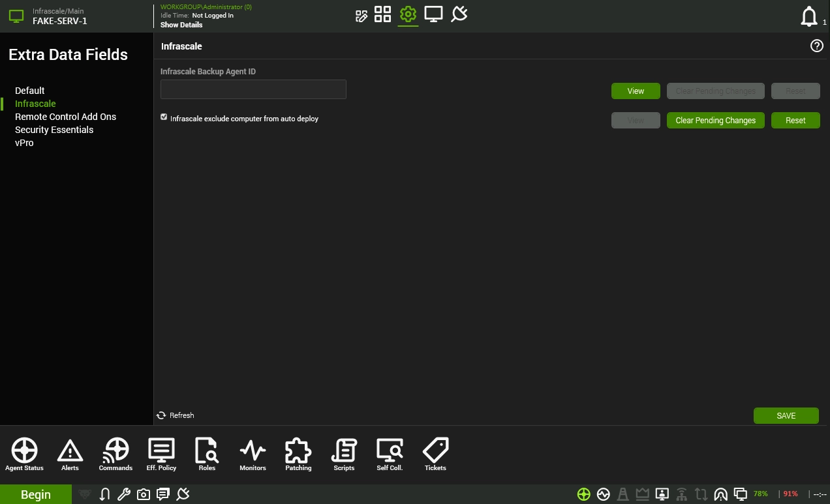Open the Scripts section
The width and height of the screenshot is (830, 504).
click(x=344, y=454)
